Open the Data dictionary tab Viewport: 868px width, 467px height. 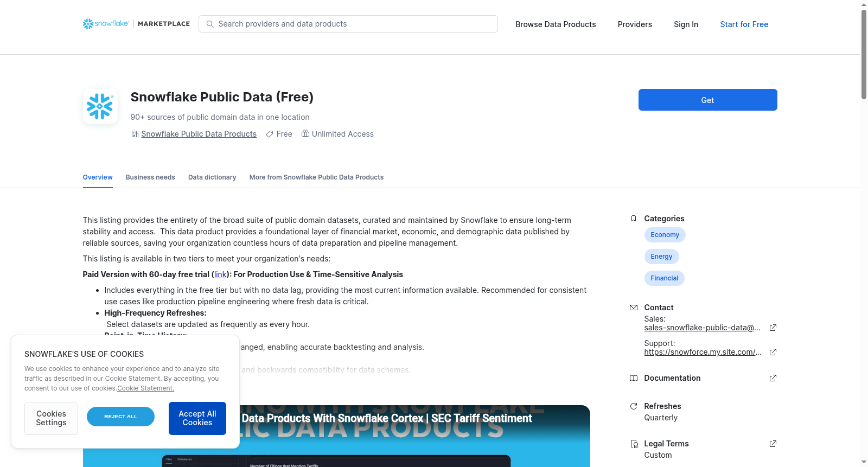pos(212,177)
